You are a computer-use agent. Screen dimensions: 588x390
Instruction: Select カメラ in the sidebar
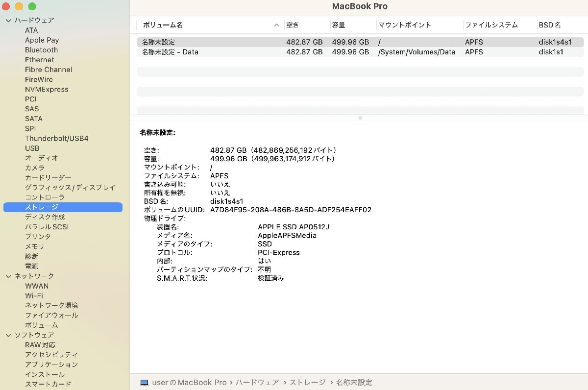click(35, 168)
